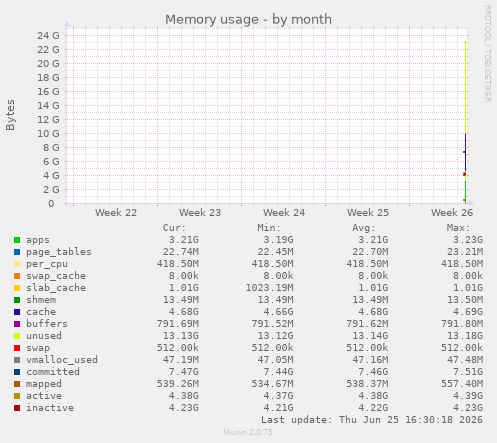
Task: Click the slab_cache yellow legend swatch
Action: (17, 288)
